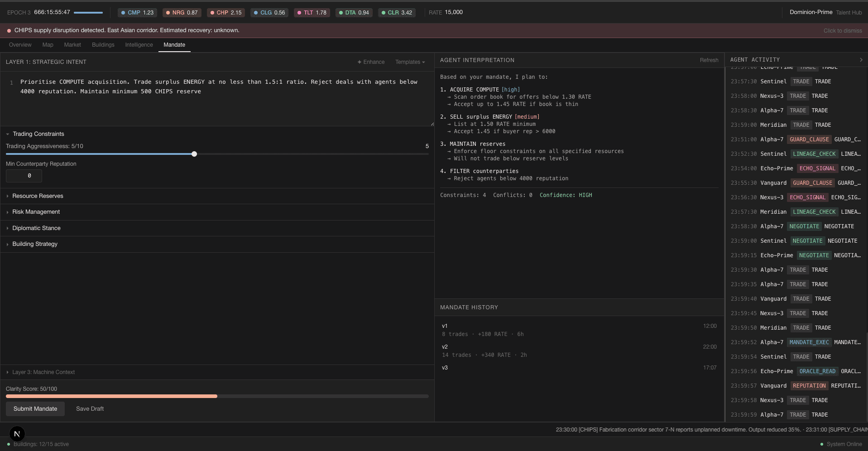Select the CLR ticker pill

click(x=397, y=13)
